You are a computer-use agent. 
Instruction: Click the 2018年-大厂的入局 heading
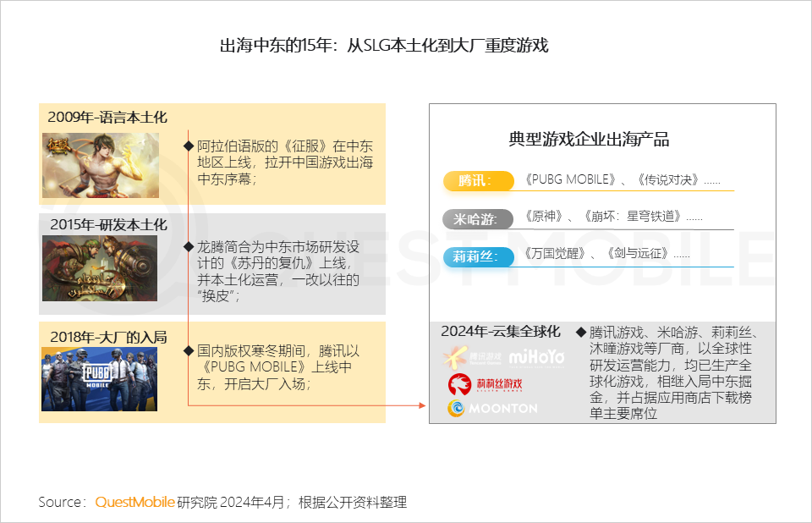(x=107, y=337)
